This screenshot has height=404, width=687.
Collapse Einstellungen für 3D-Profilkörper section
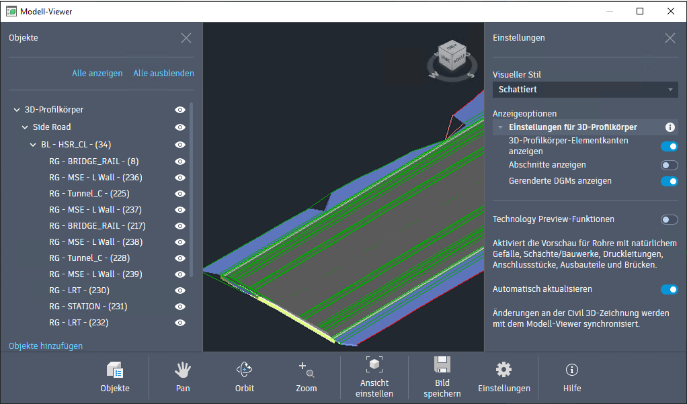tap(501, 128)
